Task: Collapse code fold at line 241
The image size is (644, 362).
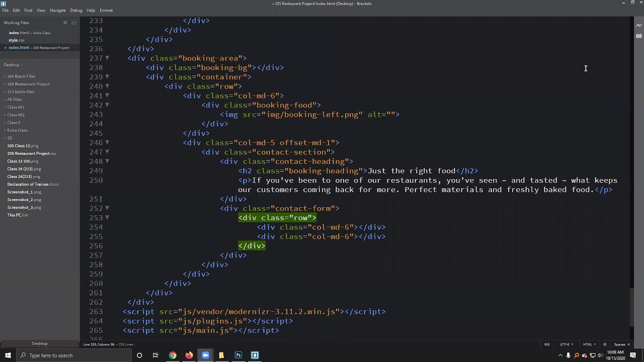Action: (107, 96)
